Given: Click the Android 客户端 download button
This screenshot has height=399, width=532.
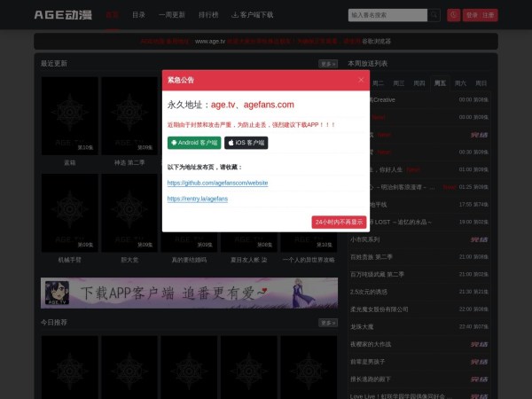Looking at the screenshot, I should click(194, 142).
